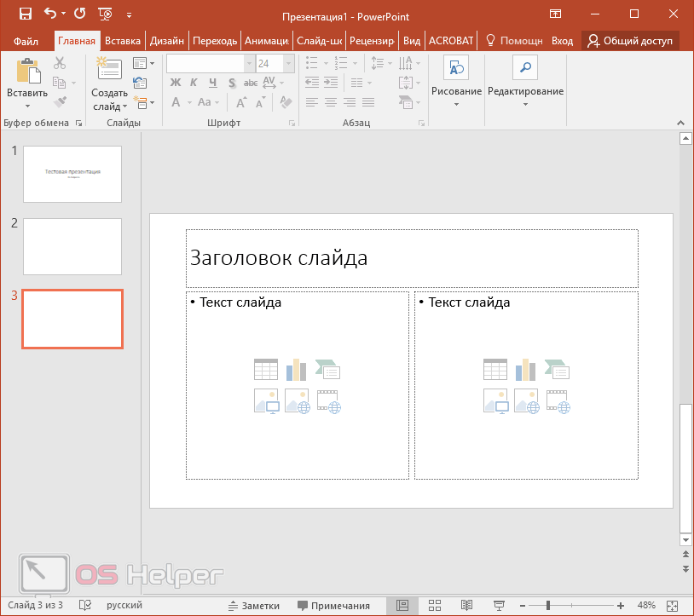
Task: Switch to the Дизайн tab
Action: tap(167, 41)
